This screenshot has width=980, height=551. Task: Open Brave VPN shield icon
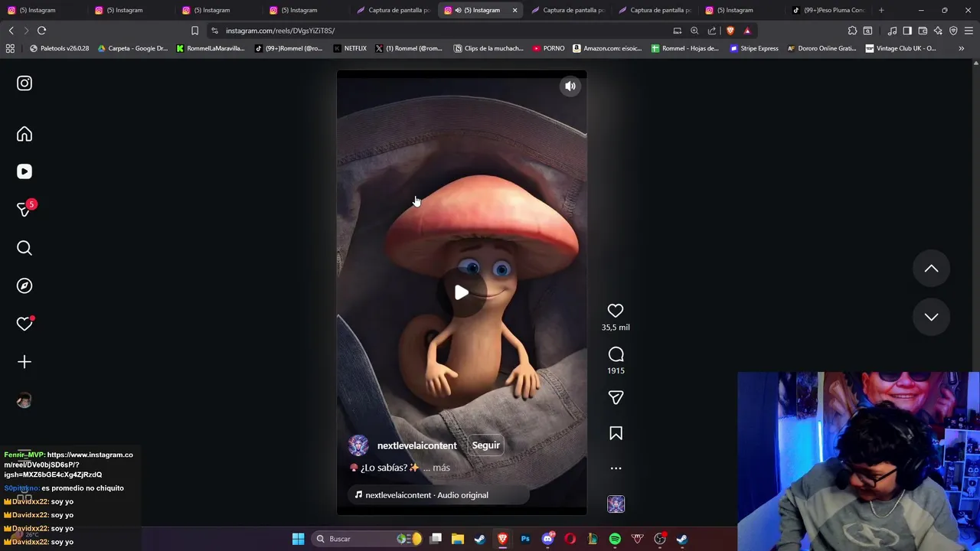pos(953,31)
